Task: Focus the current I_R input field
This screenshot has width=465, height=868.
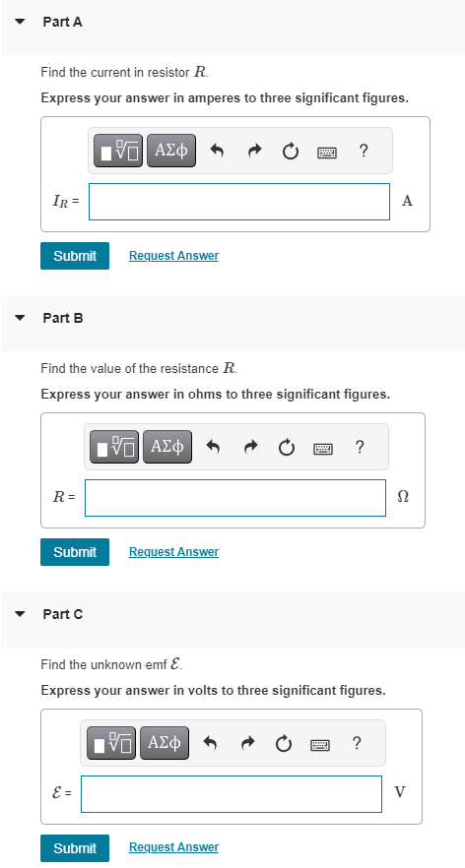Action: pos(239,202)
